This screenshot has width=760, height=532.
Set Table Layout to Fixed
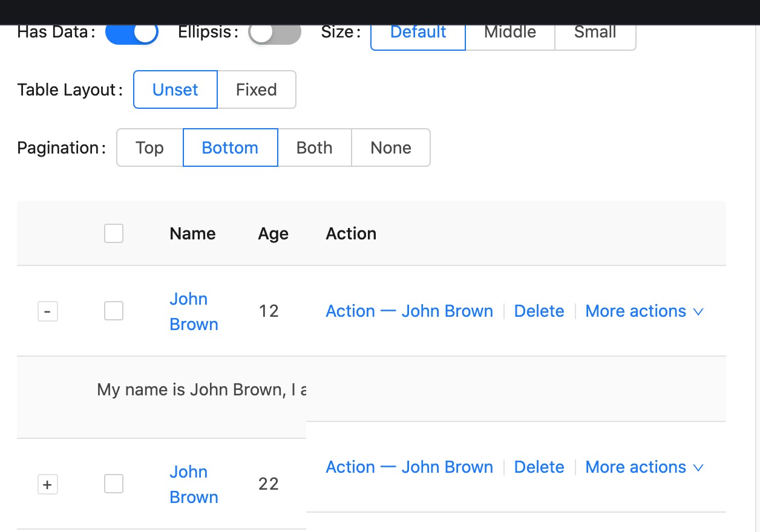[256, 89]
